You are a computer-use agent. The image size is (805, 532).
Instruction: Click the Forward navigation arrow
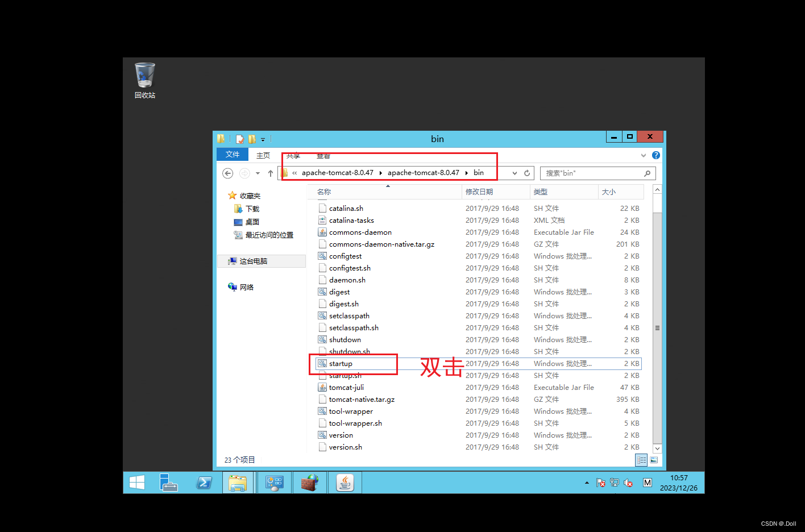coord(244,173)
